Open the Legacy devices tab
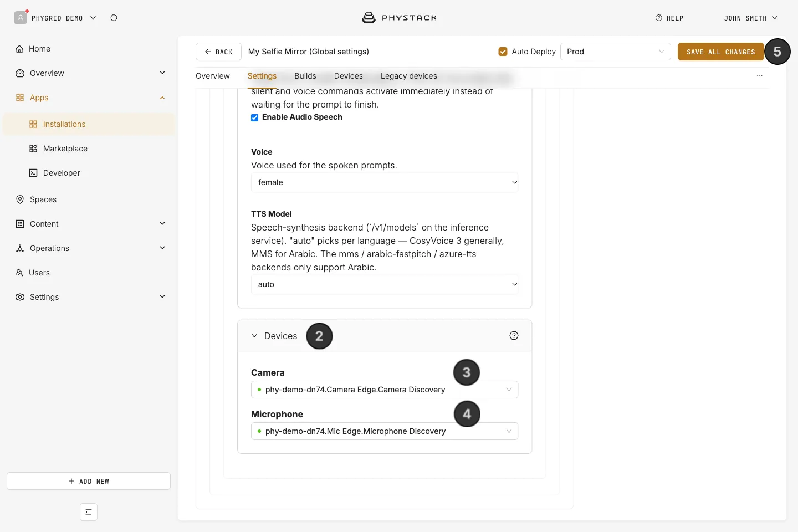 coord(409,76)
